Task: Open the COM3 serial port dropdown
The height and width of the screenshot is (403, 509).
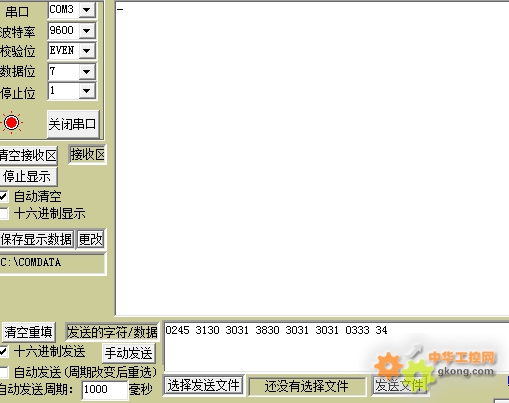Action: tap(87, 10)
